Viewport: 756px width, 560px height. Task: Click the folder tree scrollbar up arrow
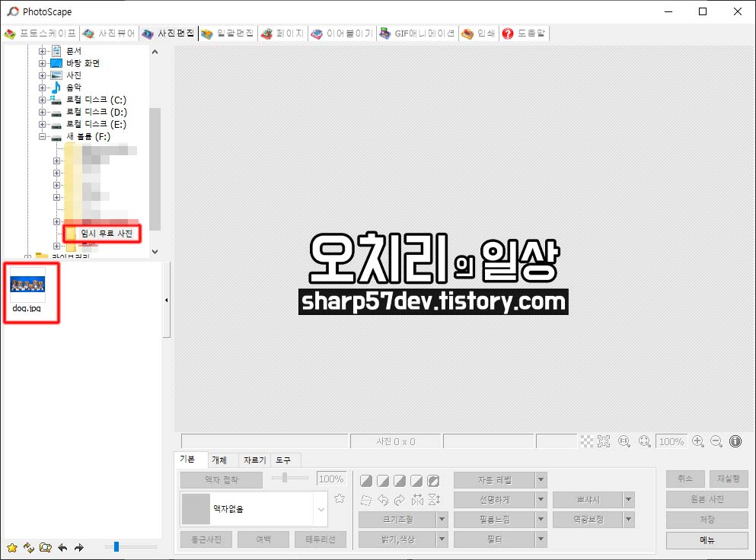click(155, 52)
